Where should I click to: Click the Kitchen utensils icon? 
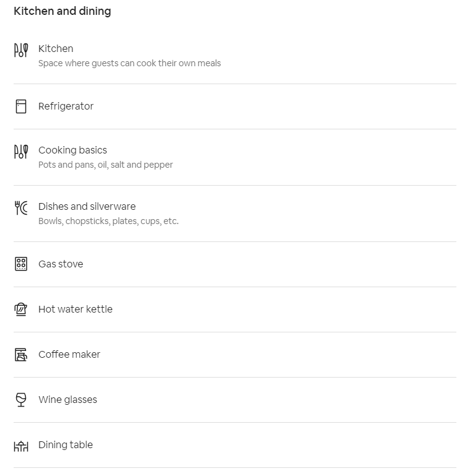21,50
